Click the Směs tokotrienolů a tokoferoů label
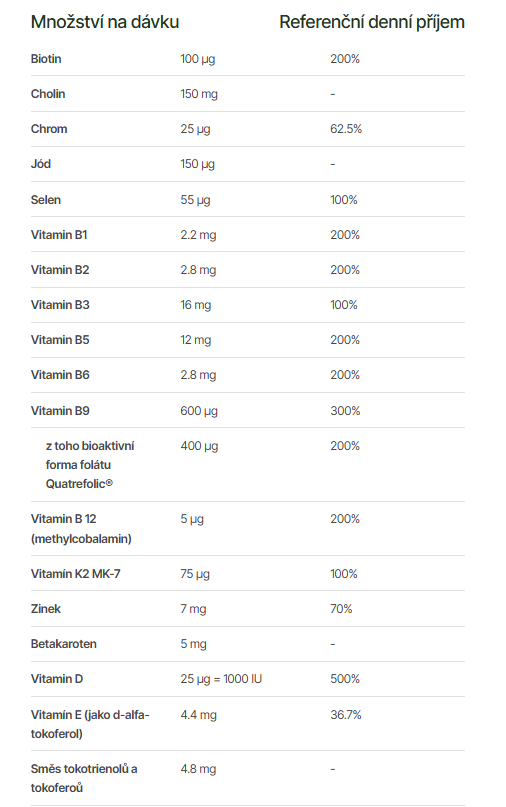The width and height of the screenshot is (506, 807). tap(84, 778)
